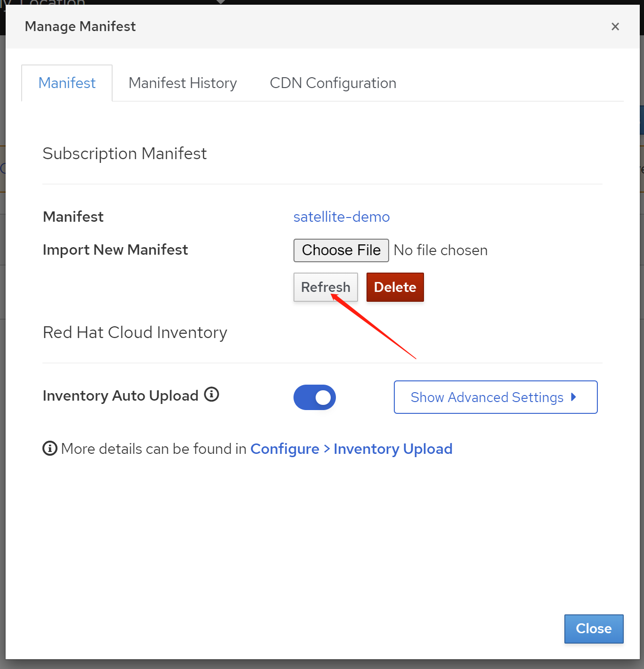Click the Refresh manifest button
This screenshot has height=669, width=644.
click(325, 287)
